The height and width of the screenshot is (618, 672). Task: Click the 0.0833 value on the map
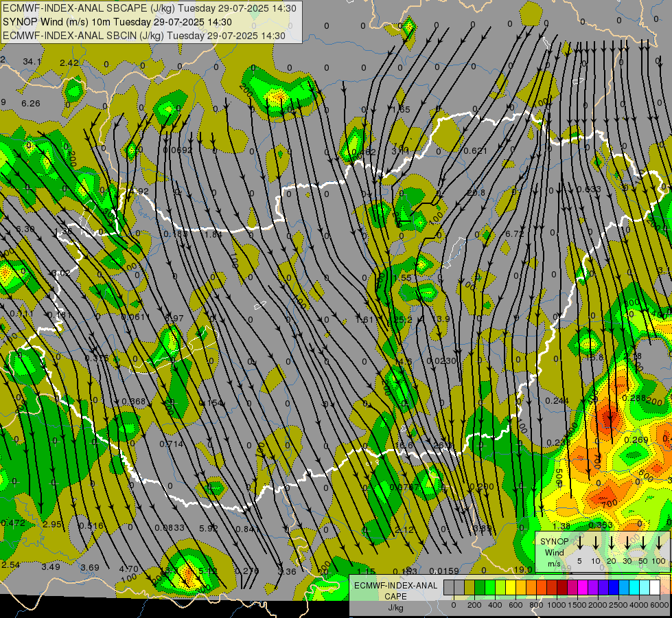pyautogui.click(x=170, y=527)
